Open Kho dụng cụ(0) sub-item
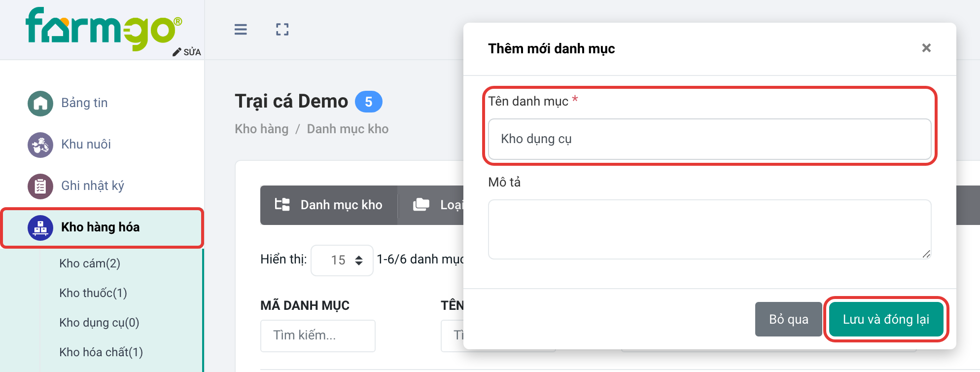Screen dimensions: 980x372 (99, 323)
